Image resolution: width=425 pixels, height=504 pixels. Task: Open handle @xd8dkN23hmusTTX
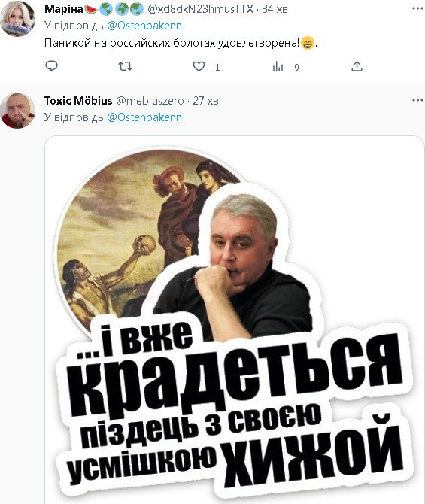[201, 9]
